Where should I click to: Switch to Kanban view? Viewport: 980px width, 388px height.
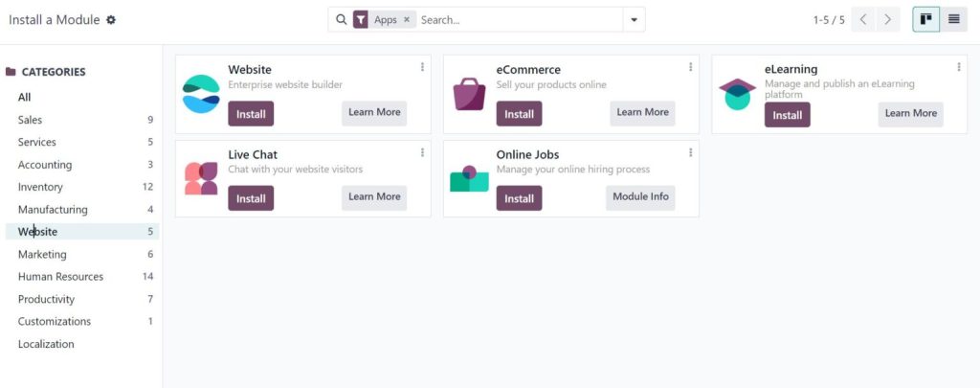[925, 19]
